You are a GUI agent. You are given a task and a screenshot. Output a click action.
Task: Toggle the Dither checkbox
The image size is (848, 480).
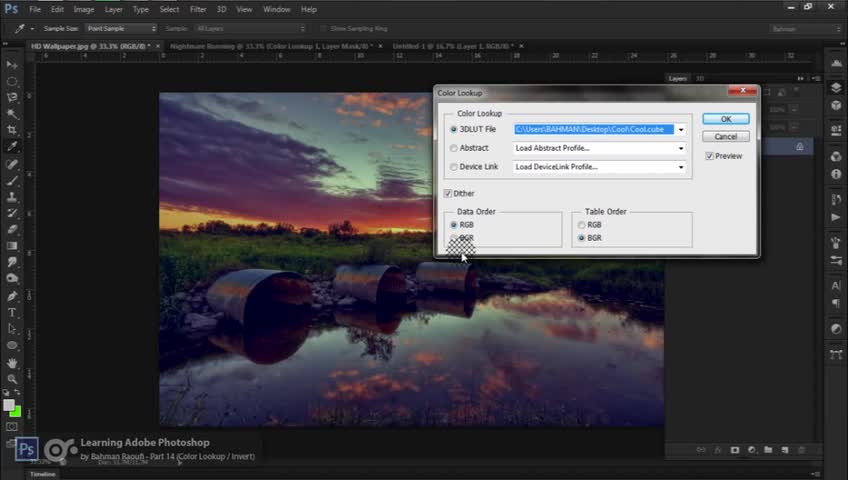[448, 193]
